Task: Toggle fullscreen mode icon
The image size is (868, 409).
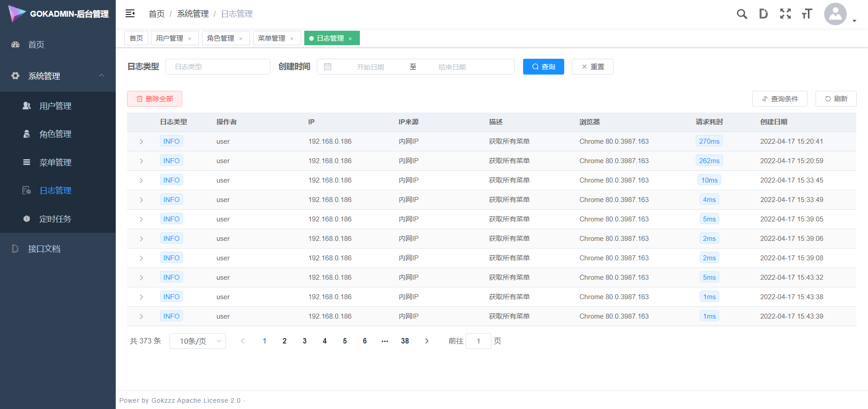Action: pyautogui.click(x=785, y=14)
